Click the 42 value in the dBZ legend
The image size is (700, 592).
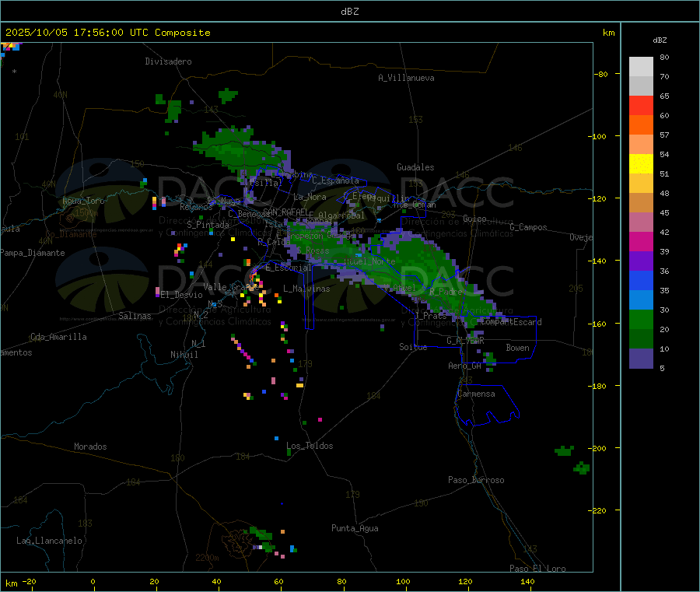click(664, 232)
